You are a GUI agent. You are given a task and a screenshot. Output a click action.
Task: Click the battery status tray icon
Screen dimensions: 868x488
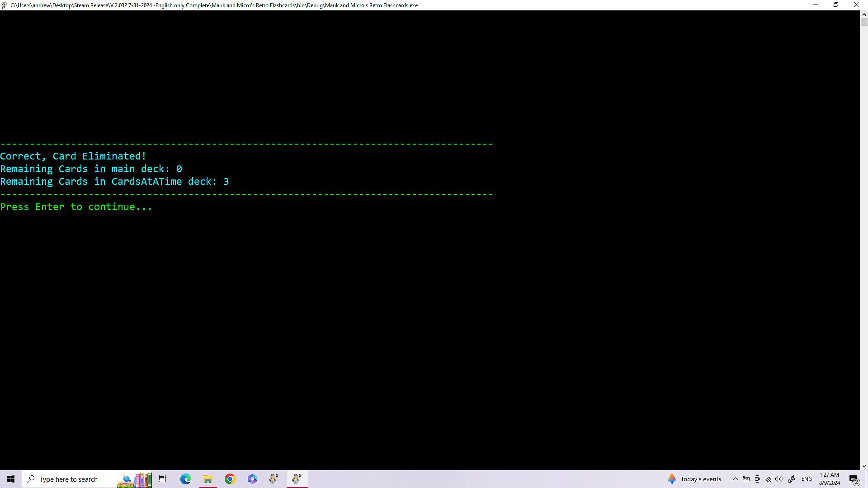click(746, 479)
